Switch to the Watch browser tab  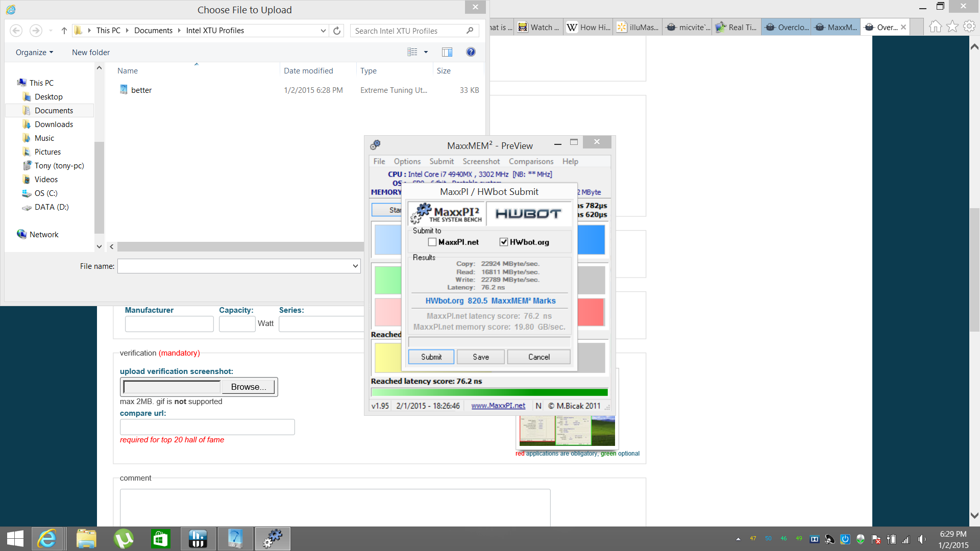(x=539, y=28)
